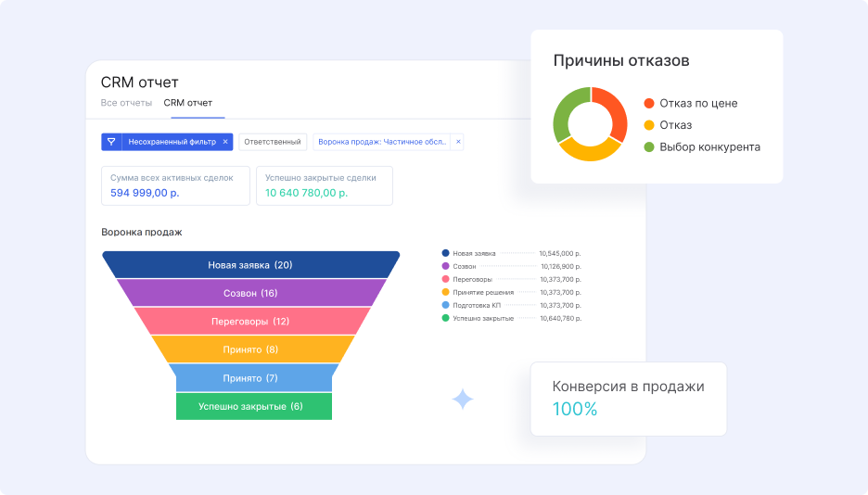Click the green Выбор конкурента legend dot

649,147
